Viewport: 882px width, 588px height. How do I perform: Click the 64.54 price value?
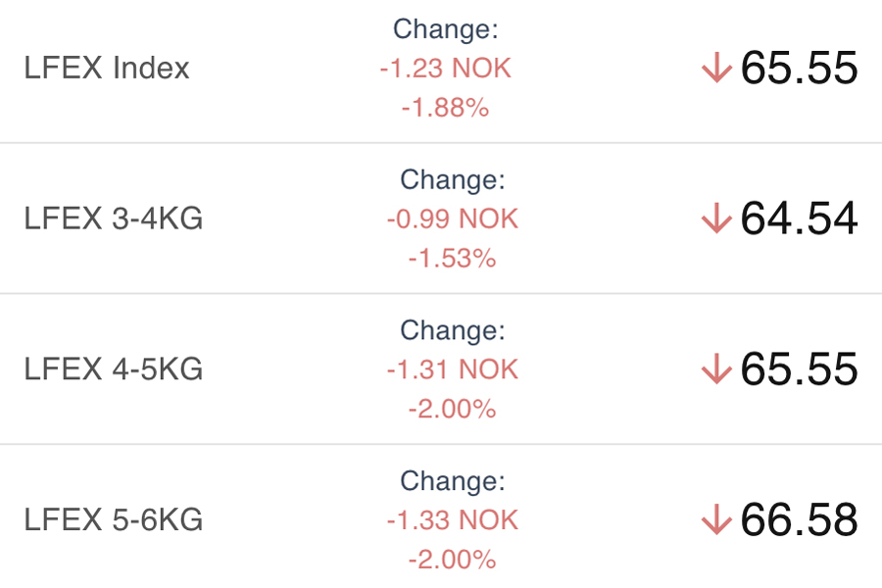pyautogui.click(x=799, y=219)
